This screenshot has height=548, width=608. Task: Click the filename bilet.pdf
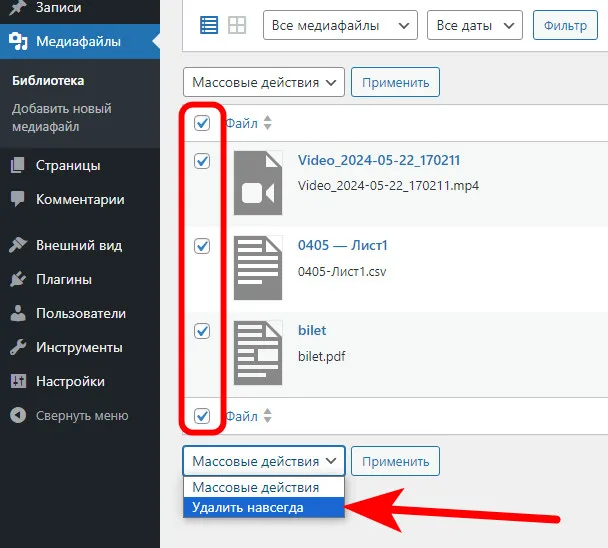[321, 356]
